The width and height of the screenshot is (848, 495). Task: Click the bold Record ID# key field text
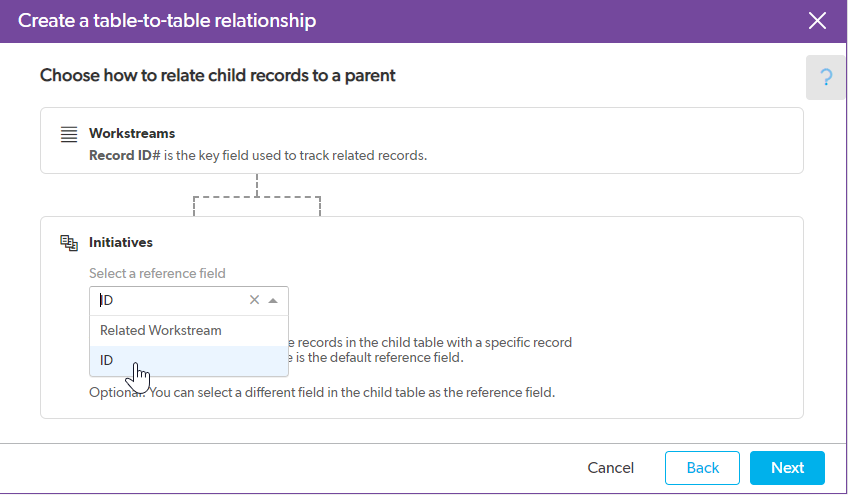(x=125, y=156)
